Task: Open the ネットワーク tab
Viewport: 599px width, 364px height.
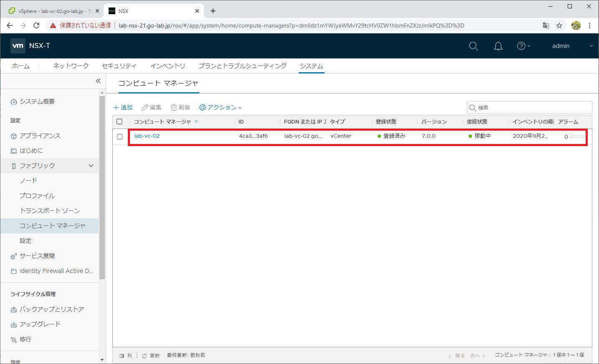Action: [71, 66]
